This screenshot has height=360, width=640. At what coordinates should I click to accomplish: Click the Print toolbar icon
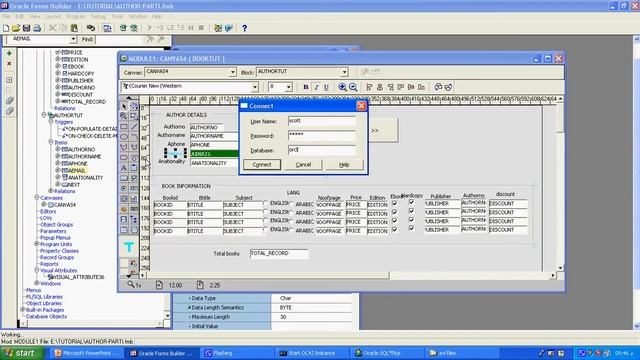point(37,28)
